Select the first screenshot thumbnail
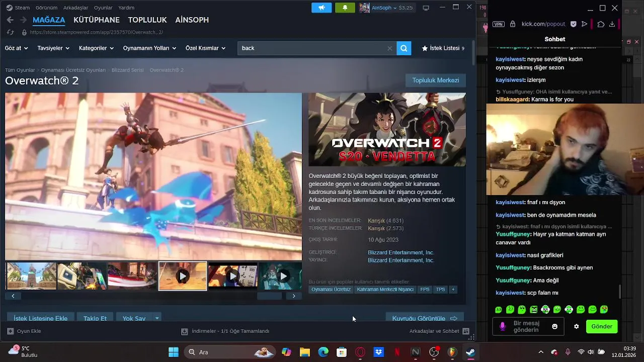 tap(31, 276)
